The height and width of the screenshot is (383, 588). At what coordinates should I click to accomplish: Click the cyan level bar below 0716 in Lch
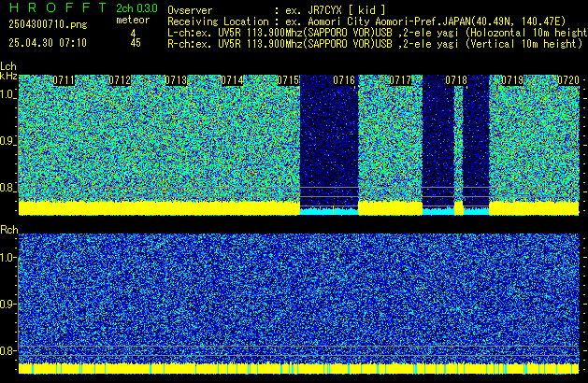329,211
